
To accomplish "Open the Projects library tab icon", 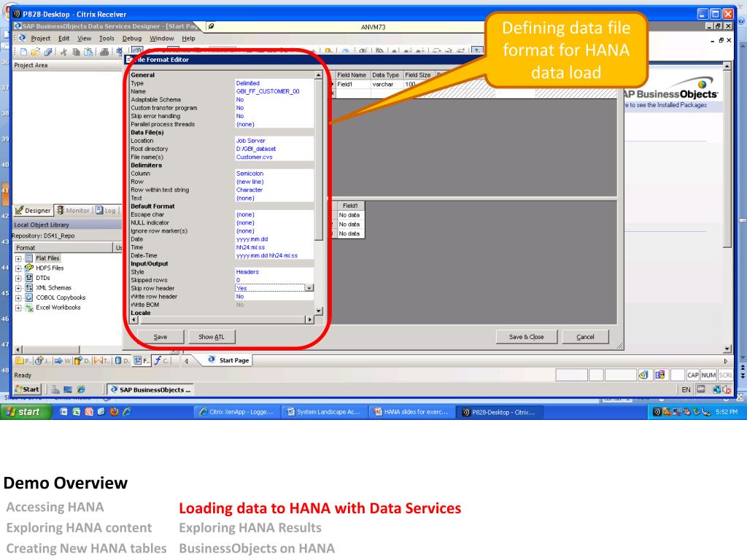I will (x=20, y=360).
